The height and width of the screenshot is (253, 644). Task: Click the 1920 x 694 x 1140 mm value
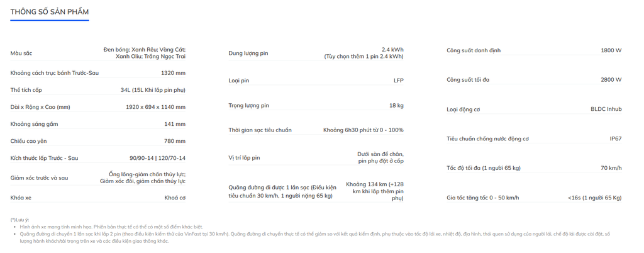(x=155, y=107)
